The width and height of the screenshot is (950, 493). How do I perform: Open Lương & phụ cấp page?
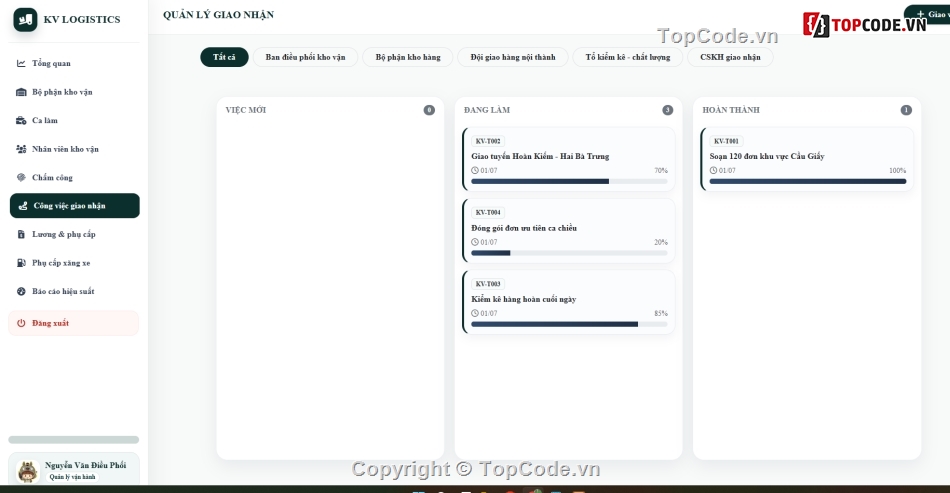(x=74, y=234)
